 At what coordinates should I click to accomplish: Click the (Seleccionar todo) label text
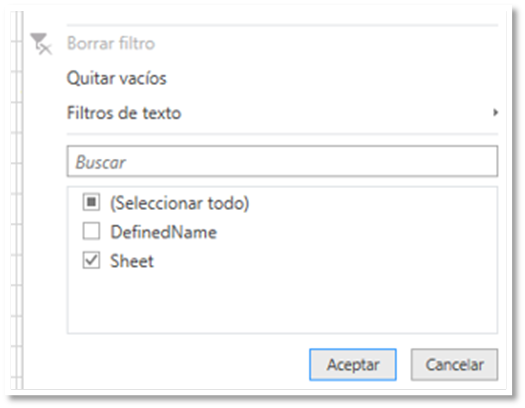click(180, 203)
